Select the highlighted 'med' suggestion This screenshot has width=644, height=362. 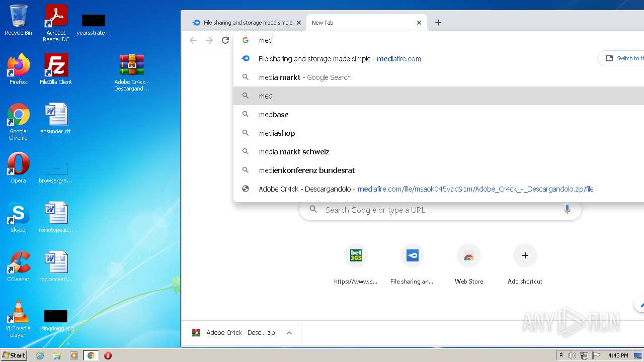(x=439, y=96)
